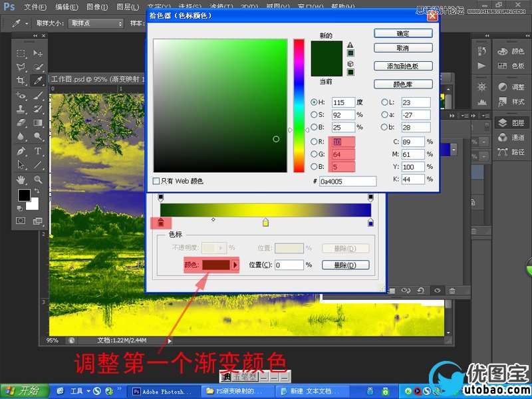Screen dimensions: 532x399
Task: Select the Eyedropper tool in toolbox
Action: pos(38,80)
